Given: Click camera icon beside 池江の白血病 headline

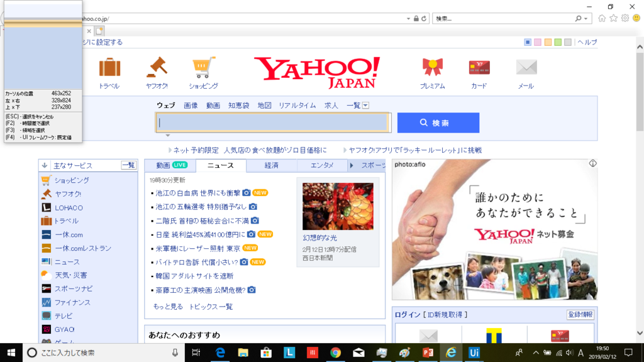Looking at the screenshot, I should pyautogui.click(x=247, y=192).
